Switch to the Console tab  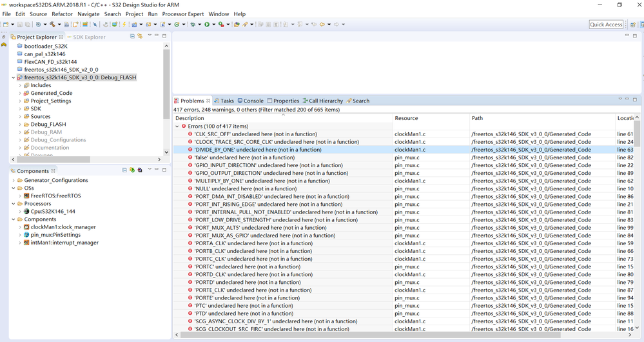click(x=251, y=101)
